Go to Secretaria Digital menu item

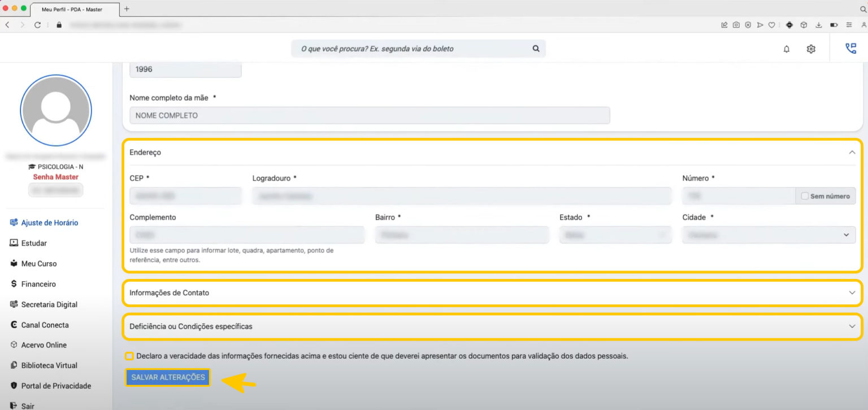click(44, 304)
